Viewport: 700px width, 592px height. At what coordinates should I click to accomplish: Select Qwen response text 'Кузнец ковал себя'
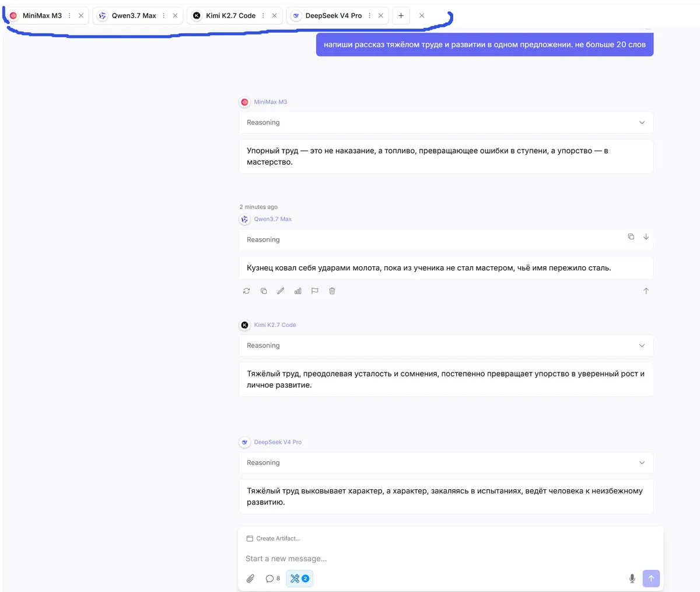click(x=282, y=268)
